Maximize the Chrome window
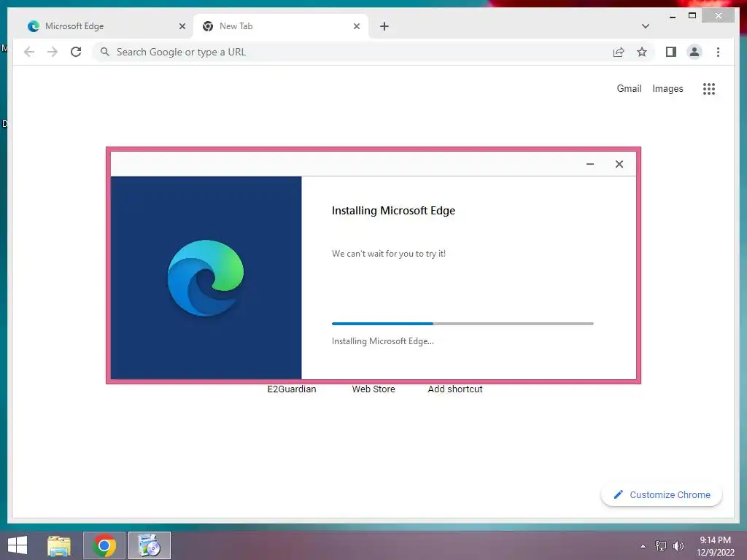Screen dimensions: 747x560 pos(692,16)
